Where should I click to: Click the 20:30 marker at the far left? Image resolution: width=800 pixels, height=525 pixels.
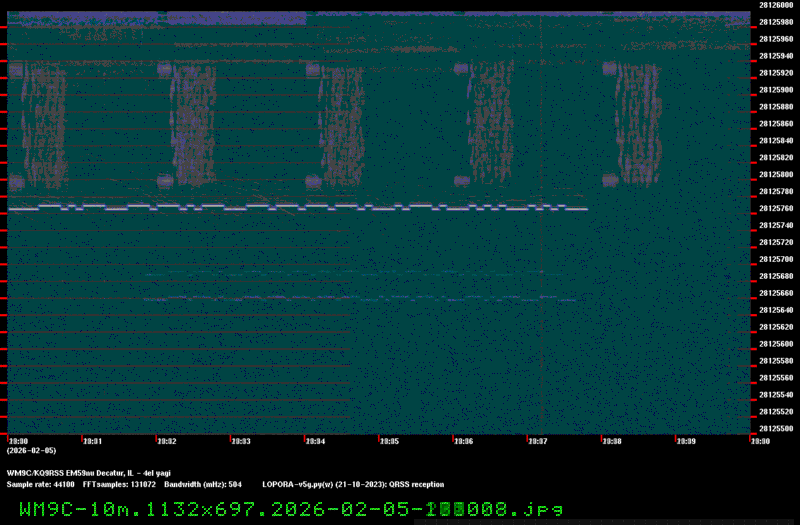point(18,441)
